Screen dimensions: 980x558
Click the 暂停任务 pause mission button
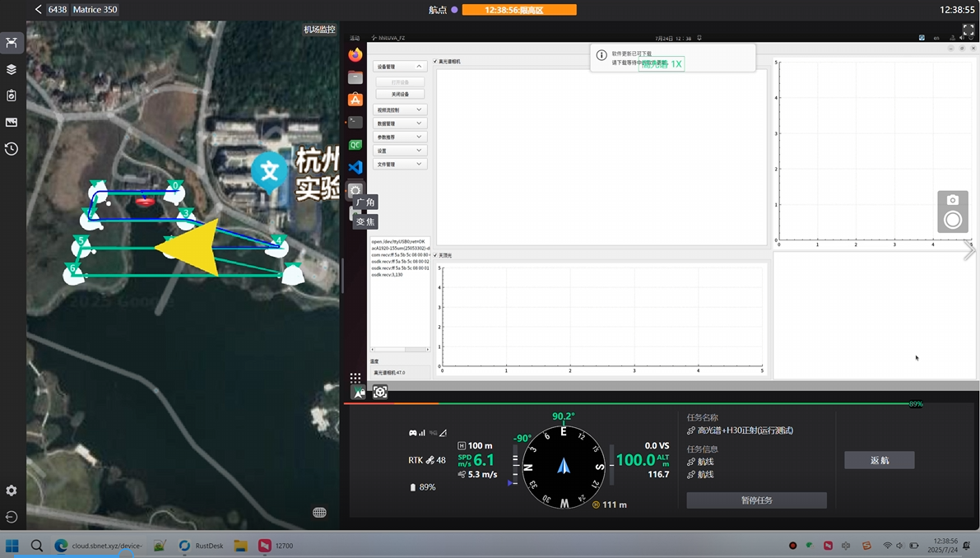(x=756, y=500)
